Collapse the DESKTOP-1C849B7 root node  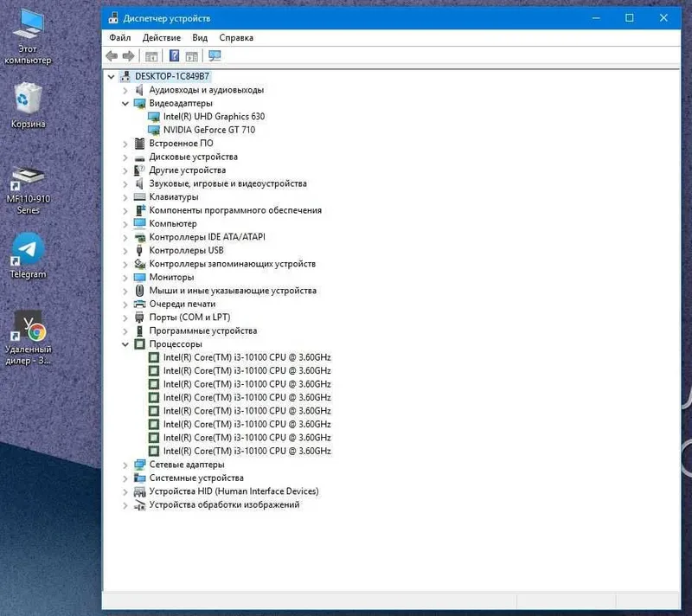coord(112,77)
